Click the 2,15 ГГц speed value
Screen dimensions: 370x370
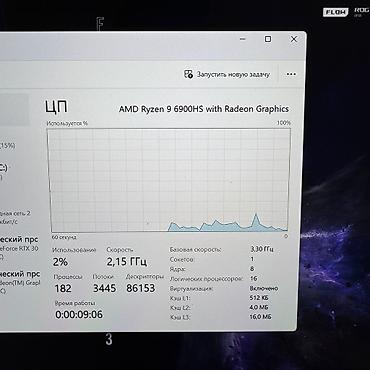tap(127, 262)
